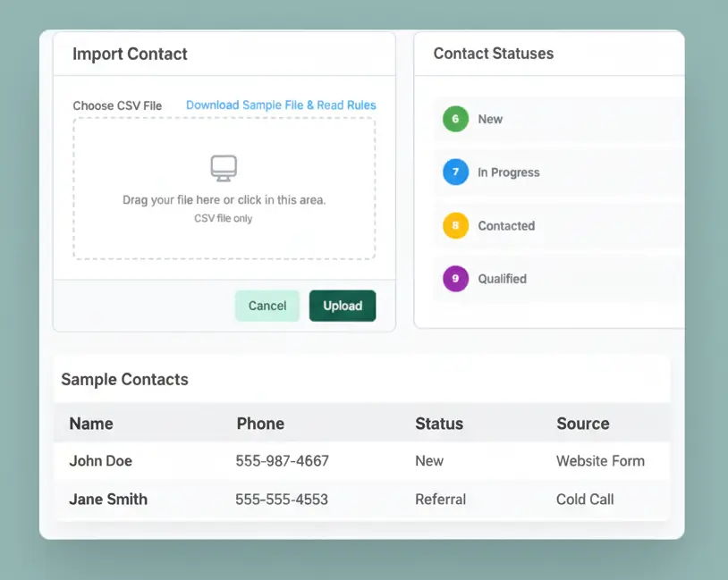Sort by the Name column header
Viewport: 728px width, 580px height.
pos(91,424)
